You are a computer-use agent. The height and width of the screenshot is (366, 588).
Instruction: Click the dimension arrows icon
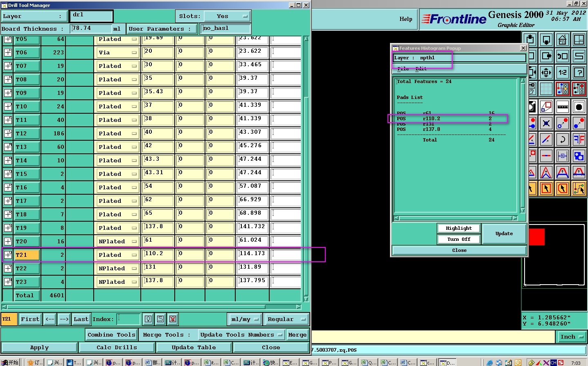point(563,156)
